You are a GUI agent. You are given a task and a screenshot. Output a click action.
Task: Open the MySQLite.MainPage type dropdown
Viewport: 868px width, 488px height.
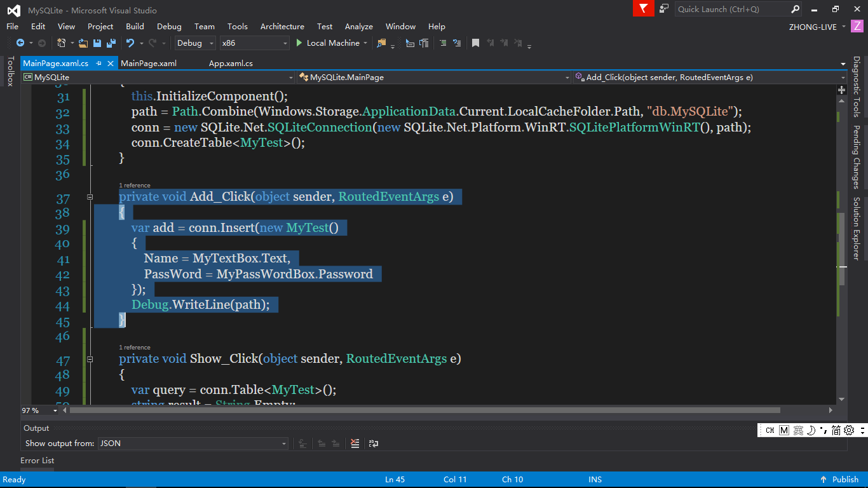(435, 78)
